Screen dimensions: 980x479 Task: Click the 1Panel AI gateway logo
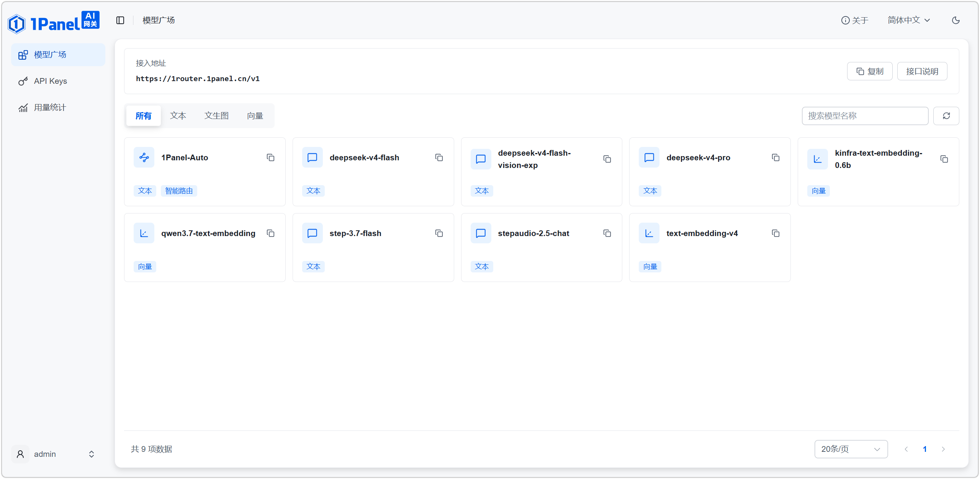point(54,22)
